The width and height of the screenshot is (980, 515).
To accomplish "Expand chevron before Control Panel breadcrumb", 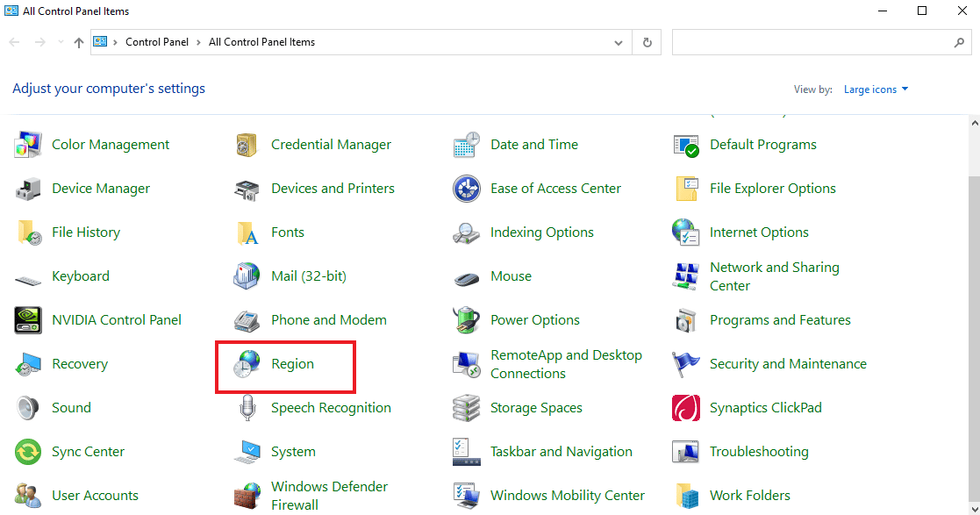I will click(116, 42).
